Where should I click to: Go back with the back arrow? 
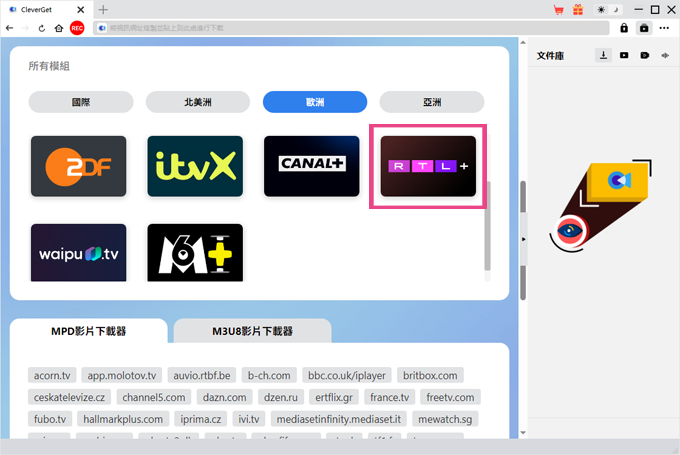10,28
